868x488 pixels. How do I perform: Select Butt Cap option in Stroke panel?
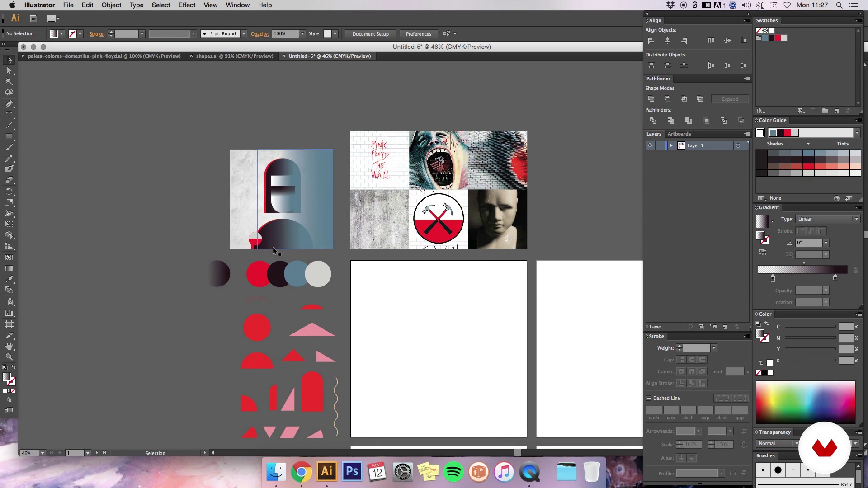[681, 360]
